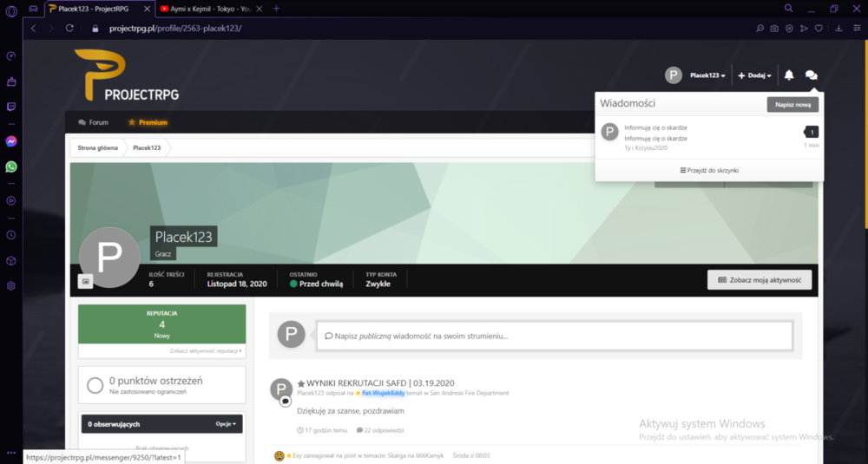Change profile photo via picture icon on avatar
Screen dimensions: 868x464
click(86, 282)
